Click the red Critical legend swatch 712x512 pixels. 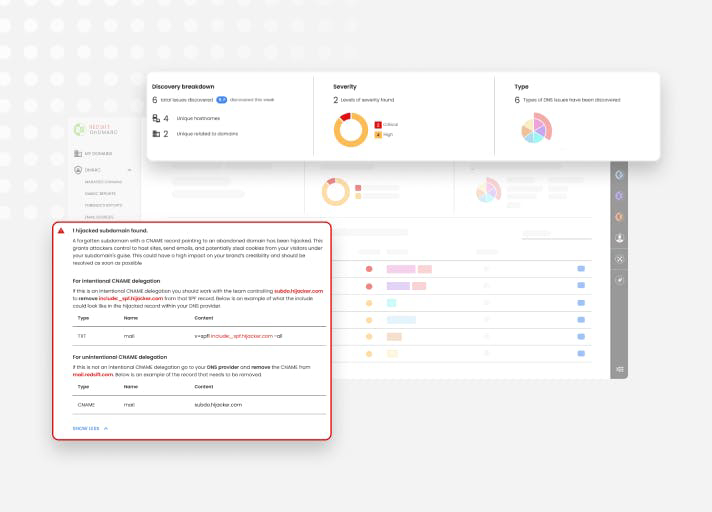378,124
